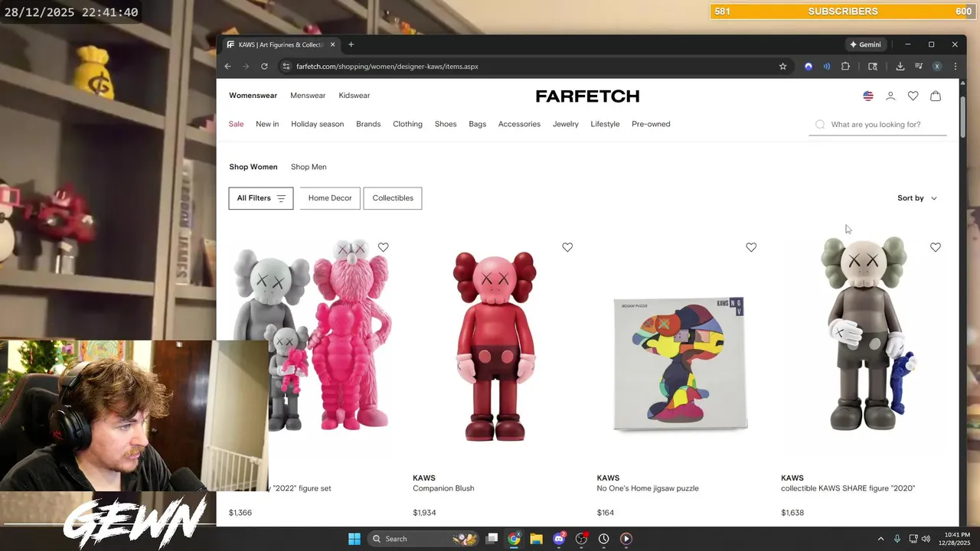Click the US flag region selector
Screen dimensions: 980x551
868,96
